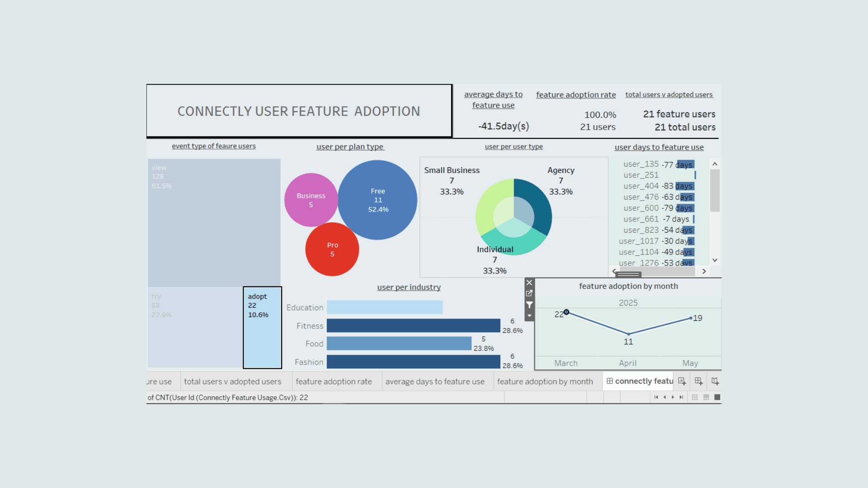
Task: Enable the Show Tabs view in the status bar
Action: pos(717,397)
